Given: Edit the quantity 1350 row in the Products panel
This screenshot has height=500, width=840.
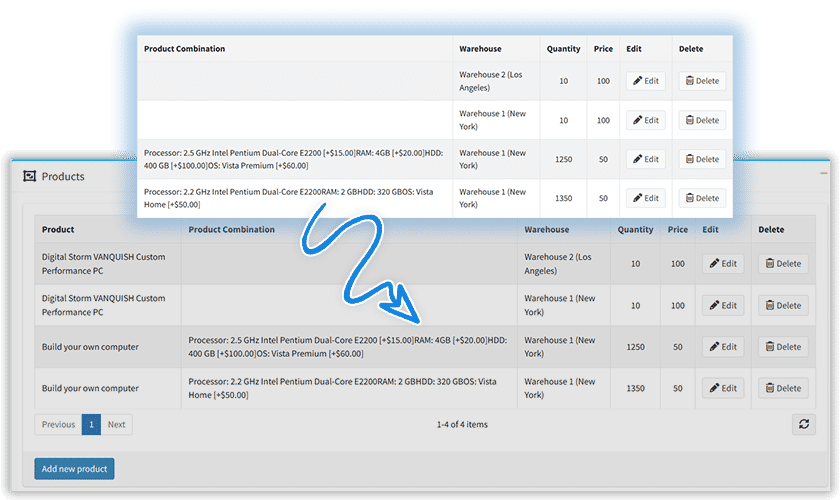Looking at the screenshot, I should tap(723, 388).
